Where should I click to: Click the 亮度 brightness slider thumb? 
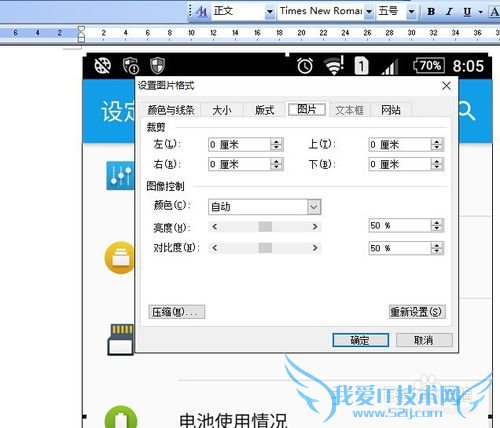pyautogui.click(x=265, y=227)
